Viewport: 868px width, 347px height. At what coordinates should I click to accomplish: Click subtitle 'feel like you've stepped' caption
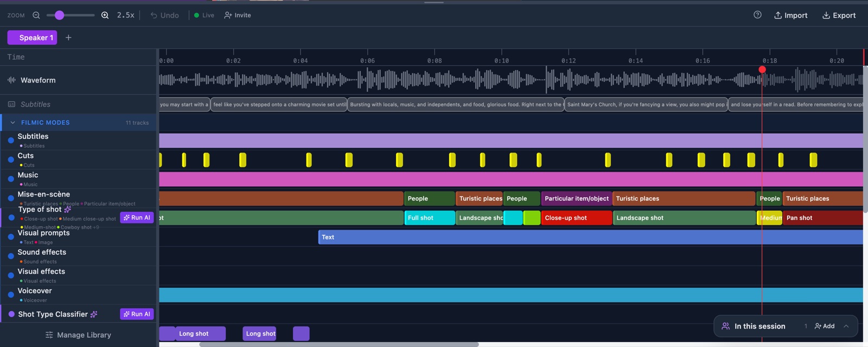[x=279, y=104]
